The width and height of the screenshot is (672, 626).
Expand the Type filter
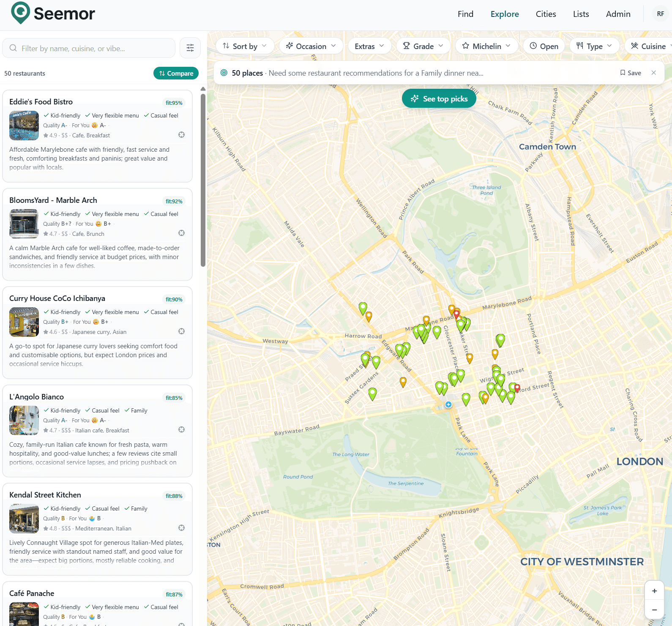click(x=594, y=46)
